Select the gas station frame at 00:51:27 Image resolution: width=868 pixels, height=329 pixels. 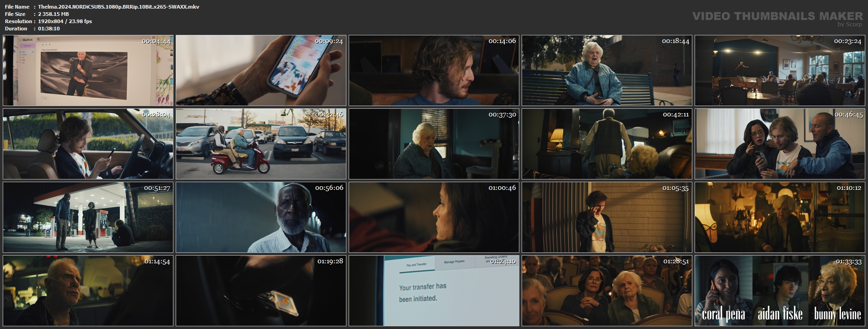[x=88, y=218]
